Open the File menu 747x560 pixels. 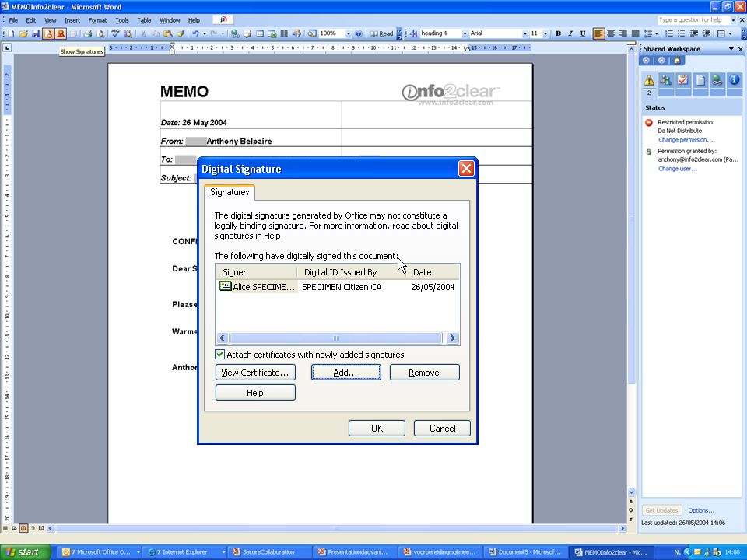pyautogui.click(x=13, y=20)
